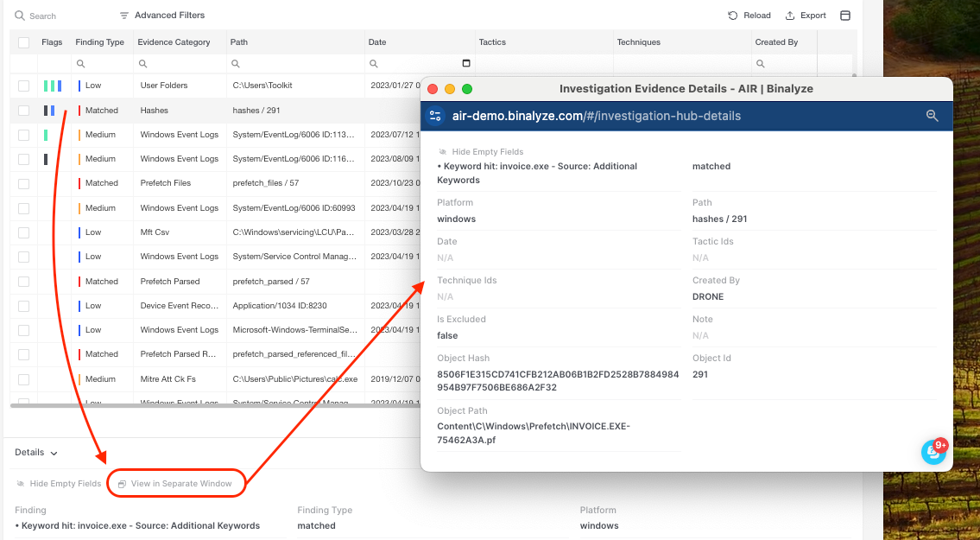The height and width of the screenshot is (540, 980).
Task: Open the chat widget with 9+ badge
Action: click(x=933, y=451)
